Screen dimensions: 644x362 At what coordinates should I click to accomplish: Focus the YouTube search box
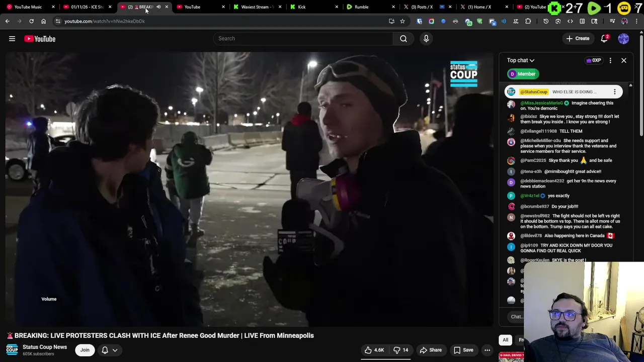(x=303, y=38)
